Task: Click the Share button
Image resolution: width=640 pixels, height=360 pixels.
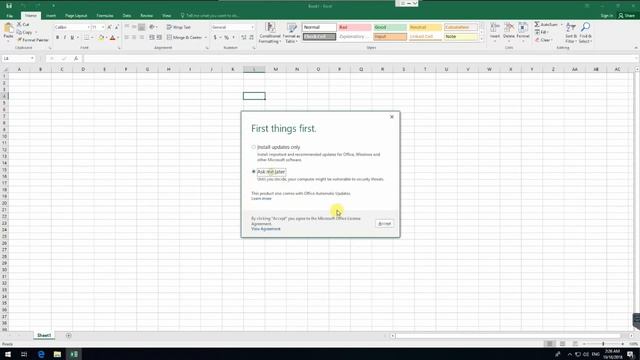Action: pyautogui.click(x=627, y=16)
